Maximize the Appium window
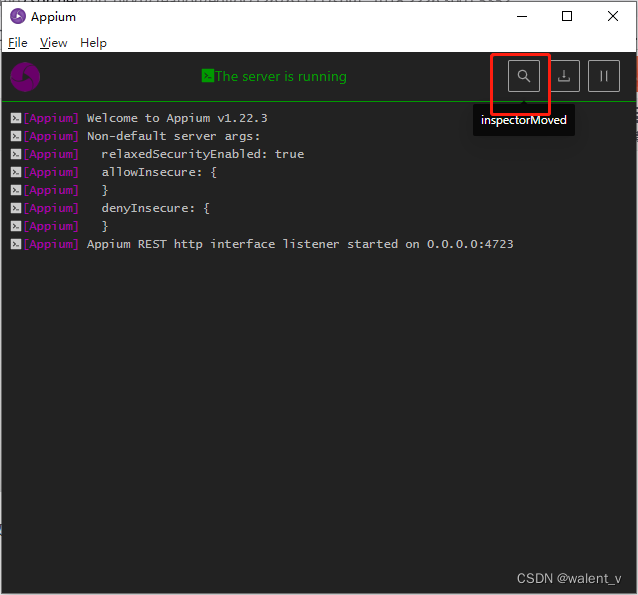The width and height of the screenshot is (638, 595). [x=567, y=16]
